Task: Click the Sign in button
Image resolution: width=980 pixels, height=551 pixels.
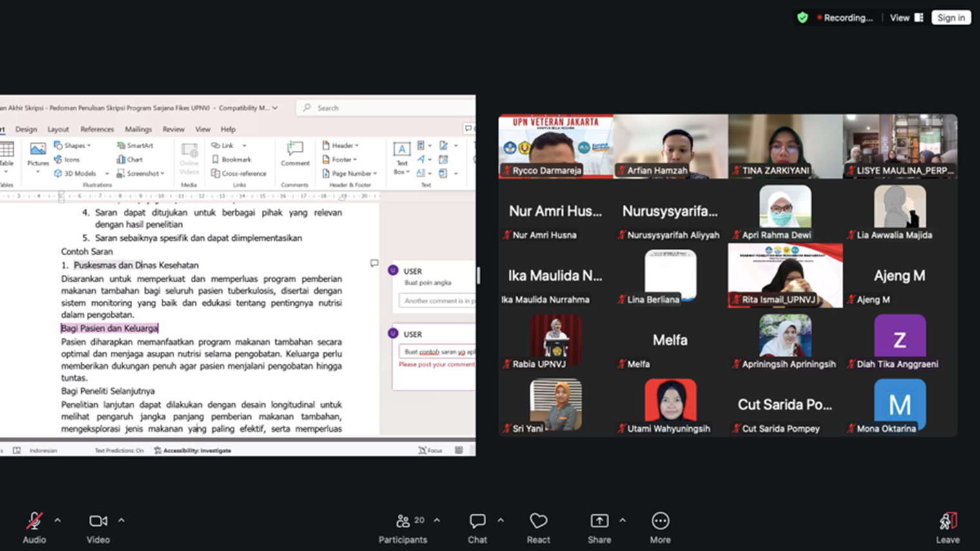Action: (x=951, y=18)
